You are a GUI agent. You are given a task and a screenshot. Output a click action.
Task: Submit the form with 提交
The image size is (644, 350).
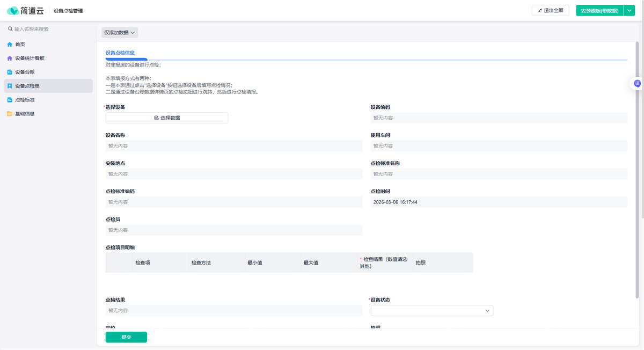pyautogui.click(x=126, y=337)
